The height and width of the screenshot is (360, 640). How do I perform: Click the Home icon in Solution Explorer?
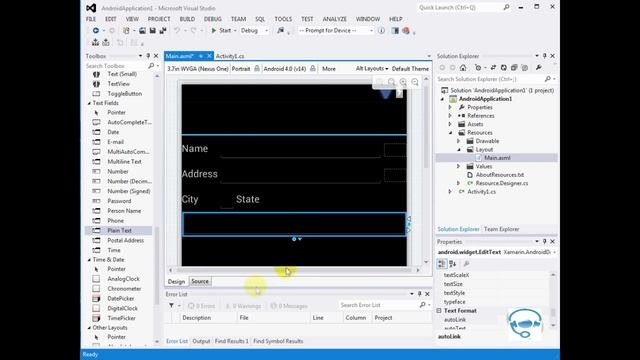click(x=463, y=68)
